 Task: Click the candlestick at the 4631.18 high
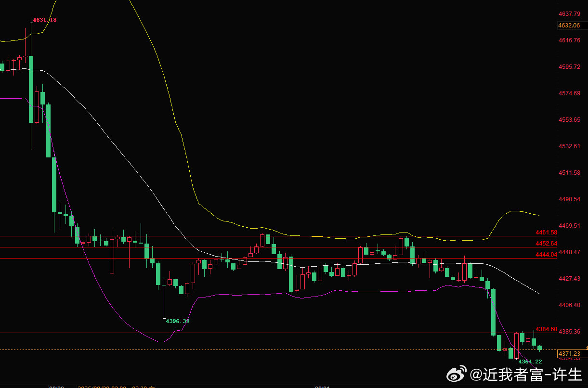tap(31, 89)
